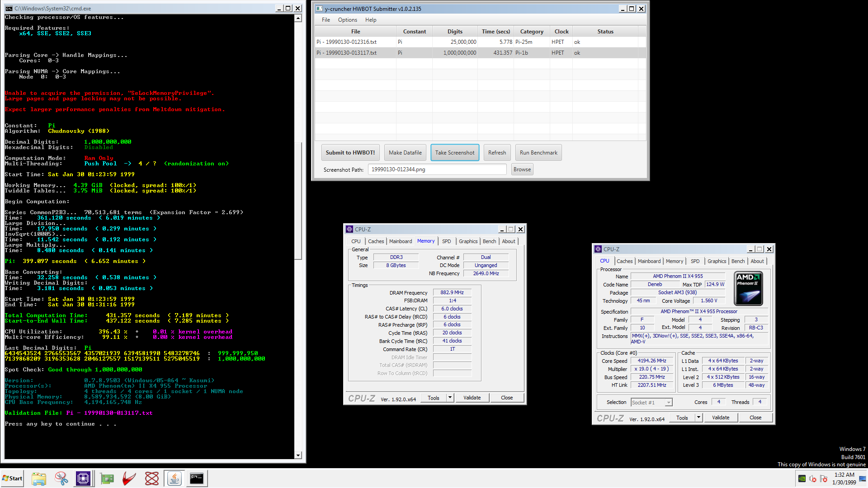Open the Action Center flag tray icon
The height and width of the screenshot is (488, 868).
click(824, 479)
